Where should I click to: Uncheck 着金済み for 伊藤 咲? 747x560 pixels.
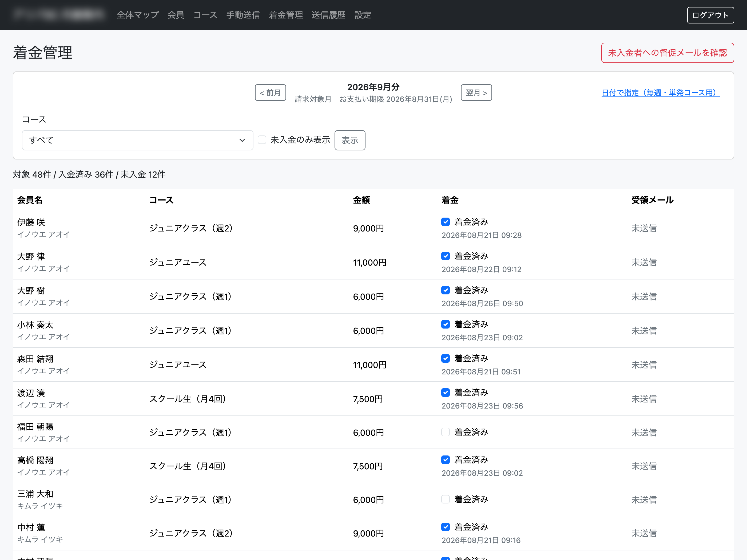pyautogui.click(x=446, y=222)
